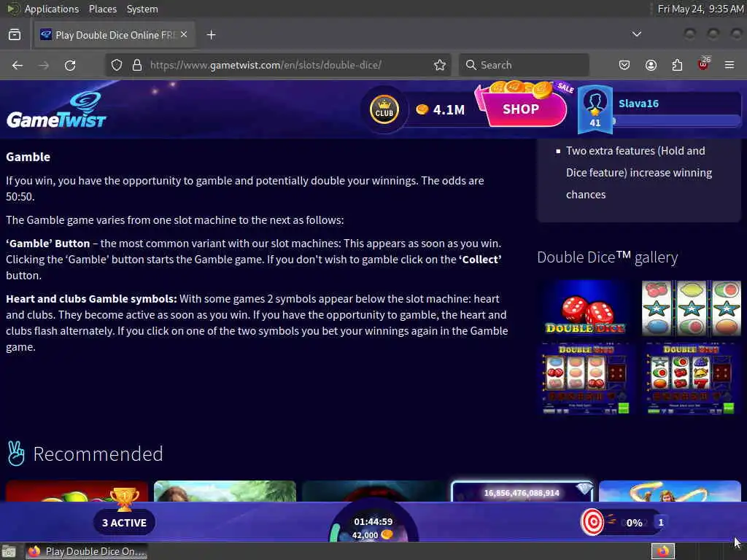The height and width of the screenshot is (560, 747).
Task: Open the extensions puzzle piece icon
Action: [x=677, y=65]
